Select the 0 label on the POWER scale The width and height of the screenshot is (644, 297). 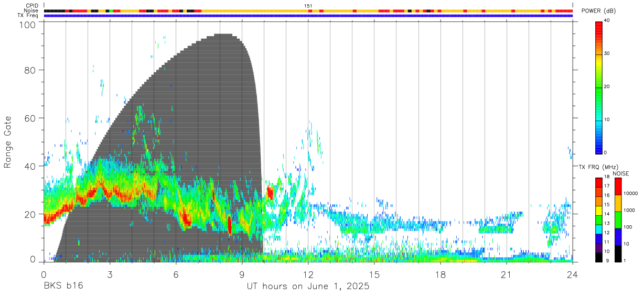[606, 153]
